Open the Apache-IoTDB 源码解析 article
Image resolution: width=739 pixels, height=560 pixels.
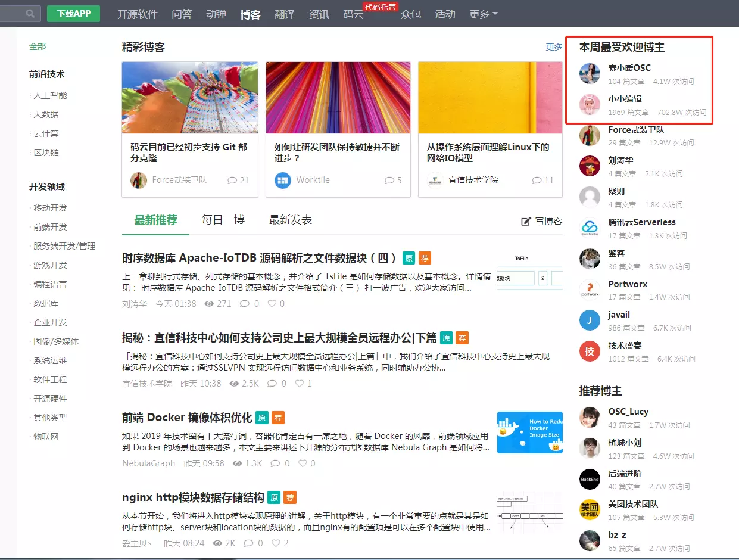pos(259,258)
